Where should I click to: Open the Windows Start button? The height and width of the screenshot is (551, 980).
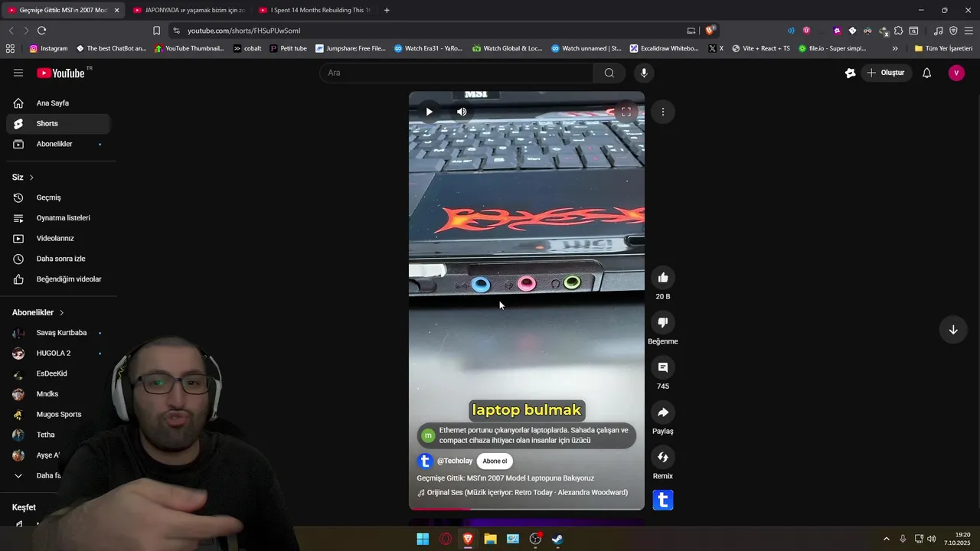tap(423, 539)
